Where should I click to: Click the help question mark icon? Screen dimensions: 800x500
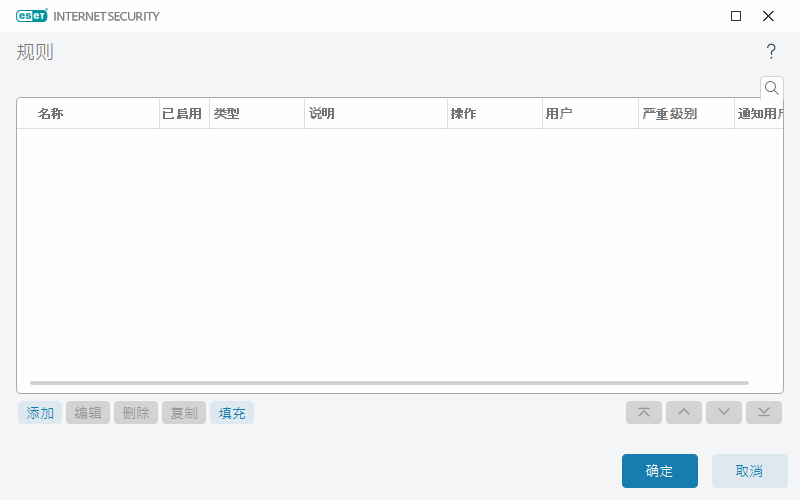[771, 52]
